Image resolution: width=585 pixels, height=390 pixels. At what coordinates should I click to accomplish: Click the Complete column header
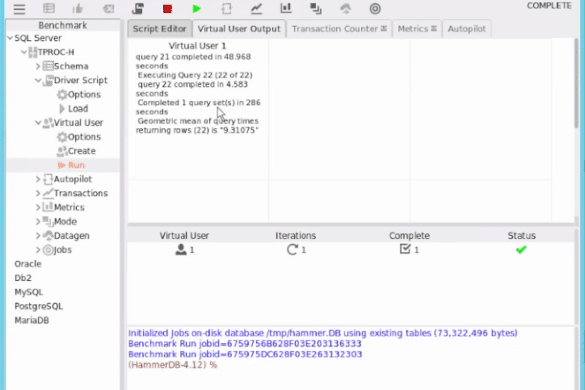[x=409, y=235]
